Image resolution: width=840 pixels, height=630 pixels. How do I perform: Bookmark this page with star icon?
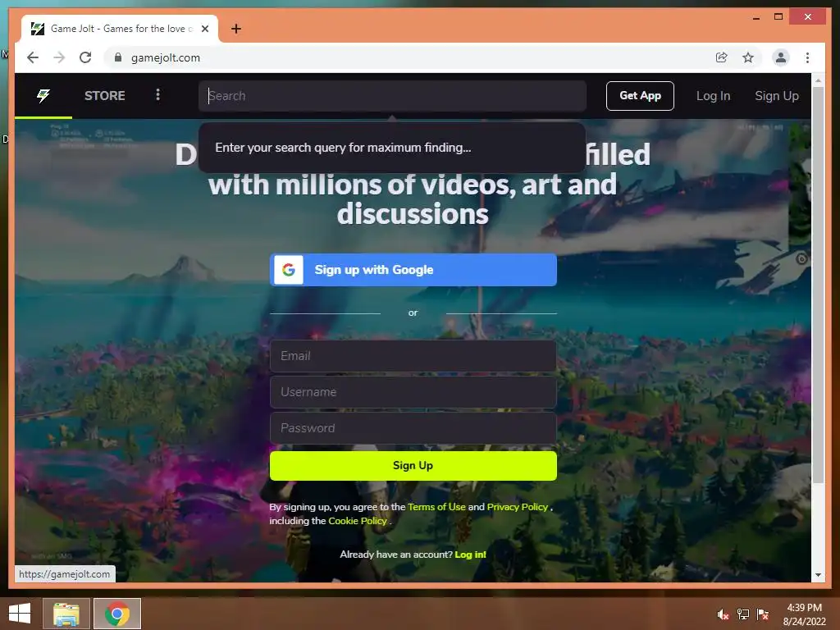click(x=748, y=57)
